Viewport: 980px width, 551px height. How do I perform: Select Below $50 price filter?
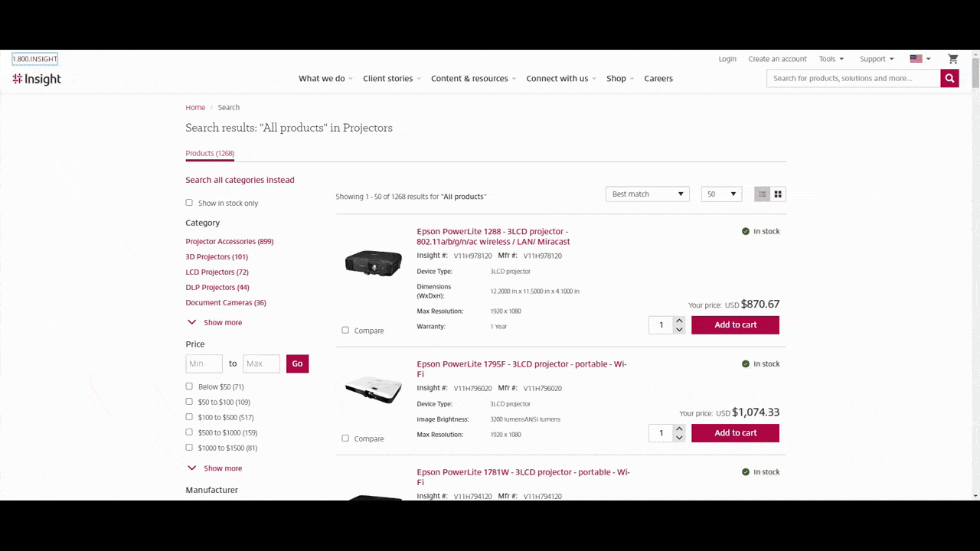pos(189,386)
